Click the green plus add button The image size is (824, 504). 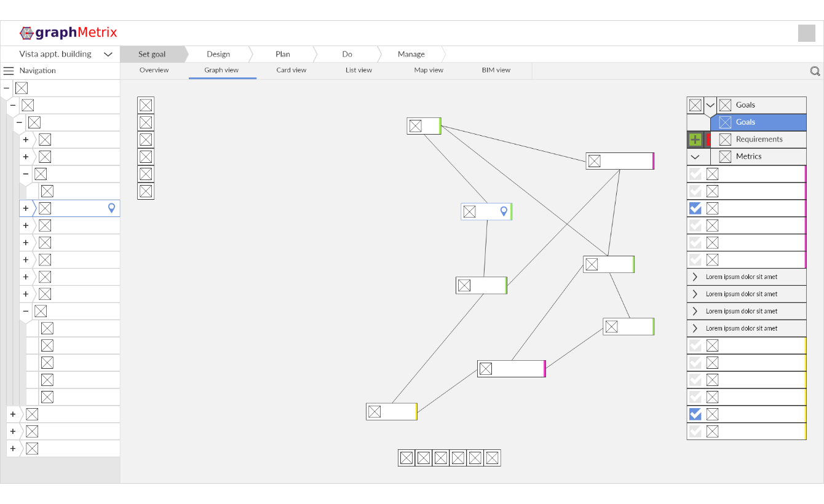click(x=695, y=140)
